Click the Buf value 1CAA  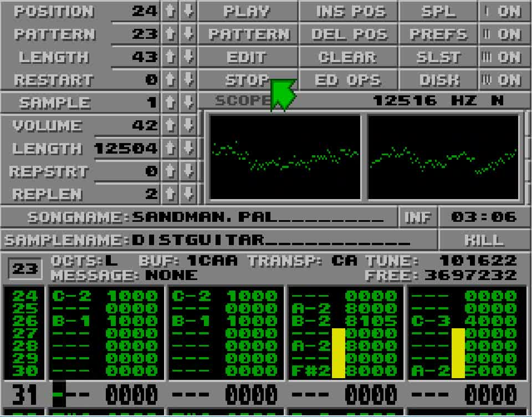click(212, 261)
